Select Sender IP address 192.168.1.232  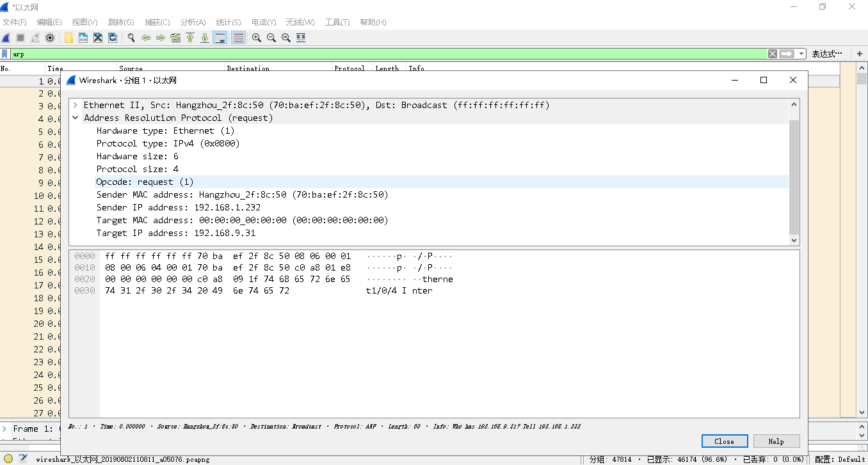(x=178, y=207)
